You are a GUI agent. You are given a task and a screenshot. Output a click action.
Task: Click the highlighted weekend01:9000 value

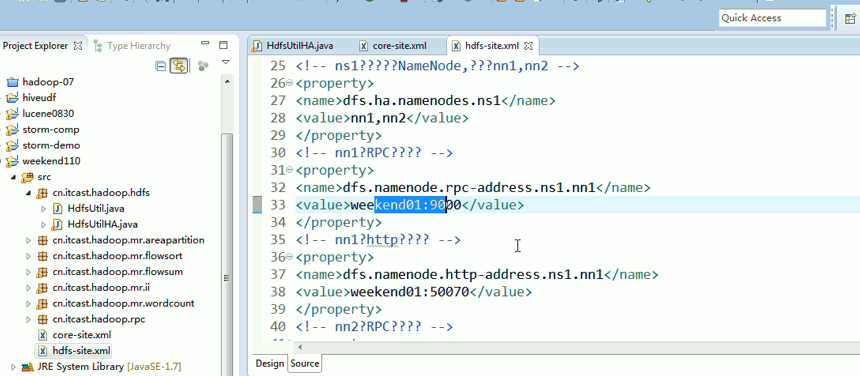tap(406, 205)
